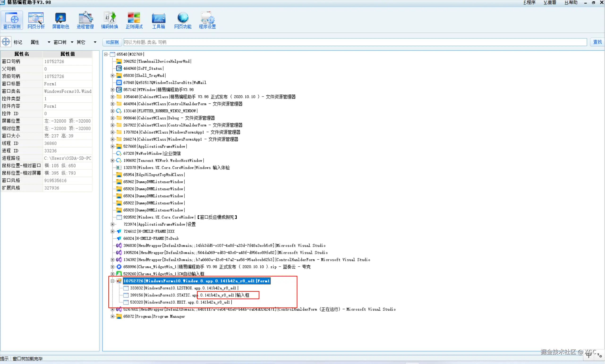Image resolution: width=605 pixels, height=364 pixels.
Task: Open the 程序设置 program settings
Action: (x=207, y=20)
